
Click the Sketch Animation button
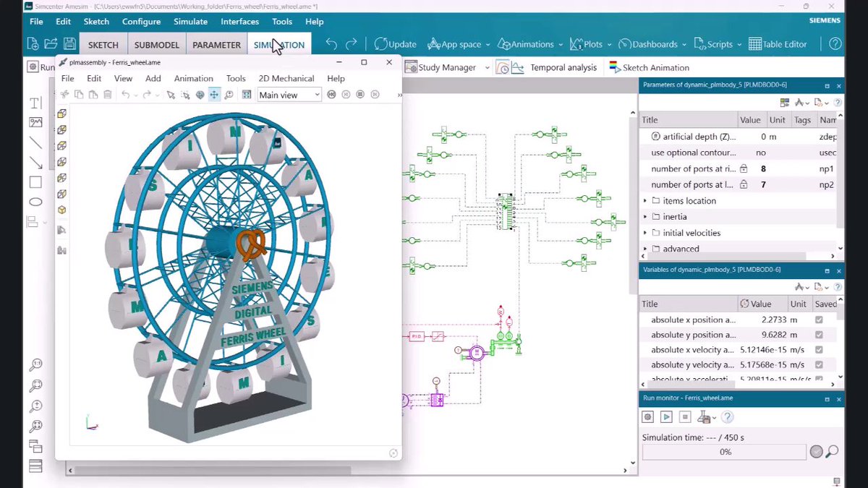649,67
